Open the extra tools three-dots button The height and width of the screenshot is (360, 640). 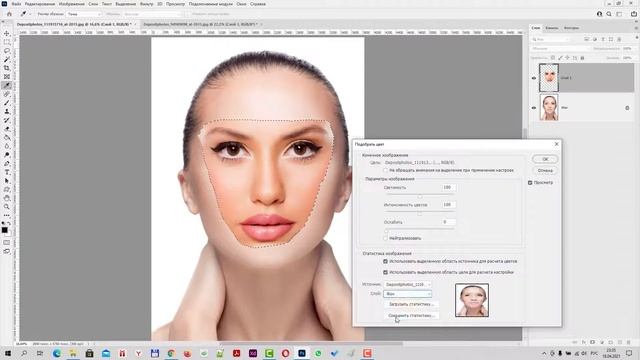coord(7,215)
